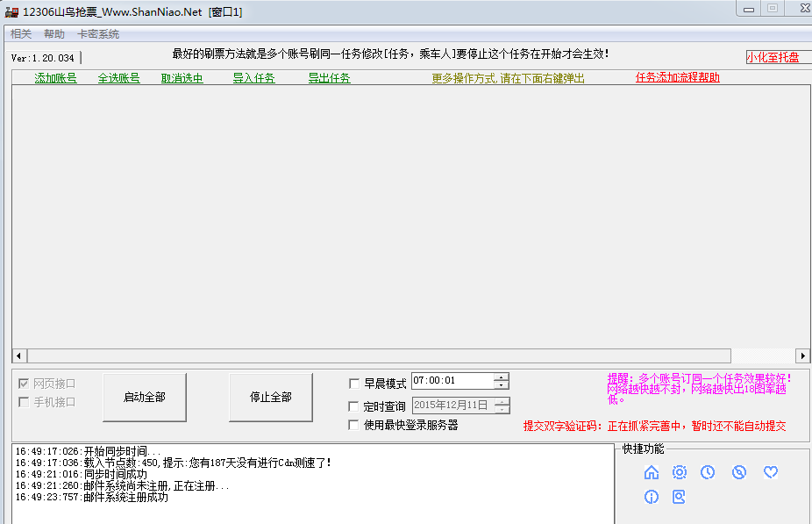
Task: Click the 07:00:01 time input field
Action: click(452, 381)
